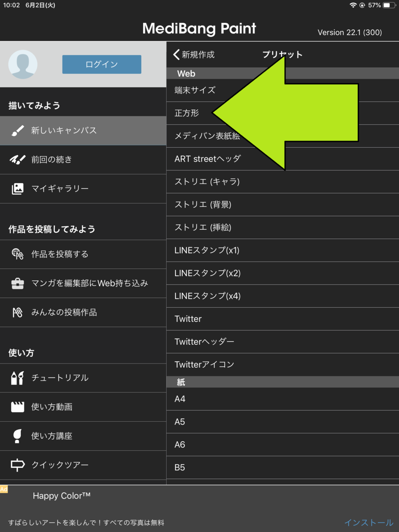Open the Happy Color ad title
This screenshot has height=532, width=399.
click(x=62, y=496)
